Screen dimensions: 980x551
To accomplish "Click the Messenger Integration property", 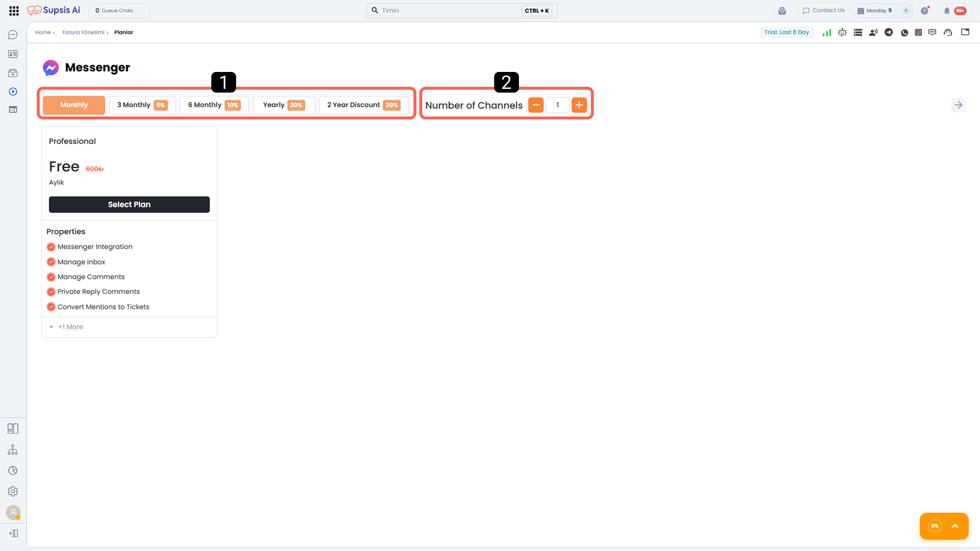I will click(x=95, y=247).
